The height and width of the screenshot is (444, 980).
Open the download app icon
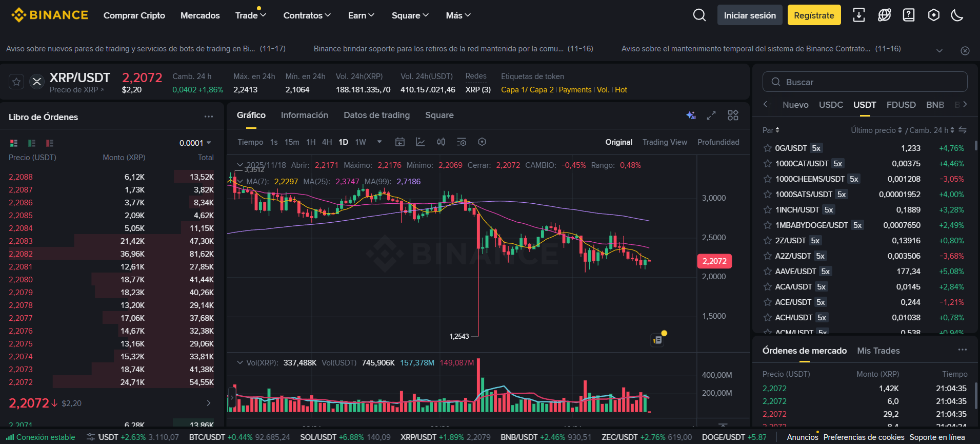pos(858,15)
